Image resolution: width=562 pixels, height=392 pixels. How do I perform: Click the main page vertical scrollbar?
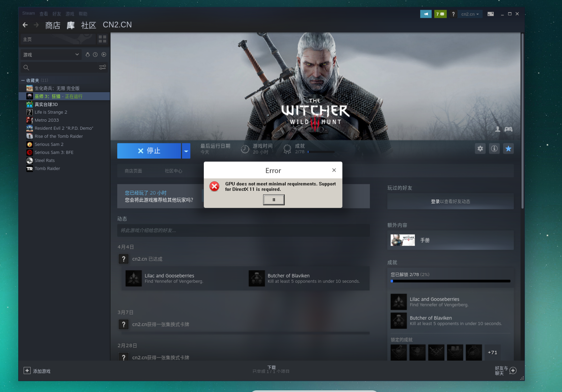[x=522, y=121]
